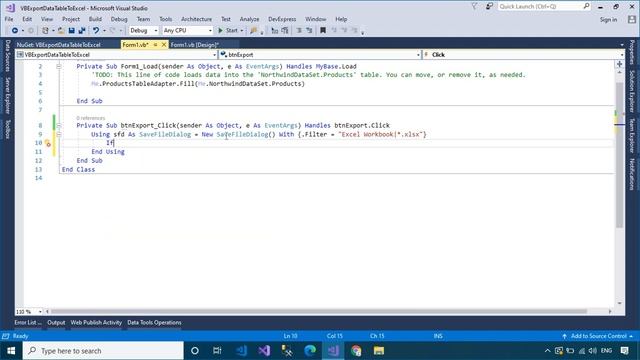The height and width of the screenshot is (360, 640).
Task: Click the Navigate Backward toolbar icon
Action: coord(15,31)
